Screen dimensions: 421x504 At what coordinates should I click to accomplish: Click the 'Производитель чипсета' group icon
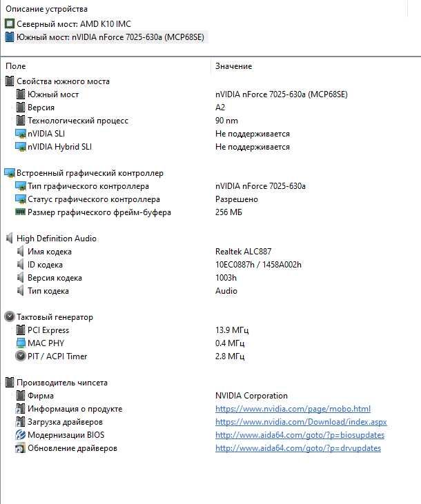tap(10, 383)
